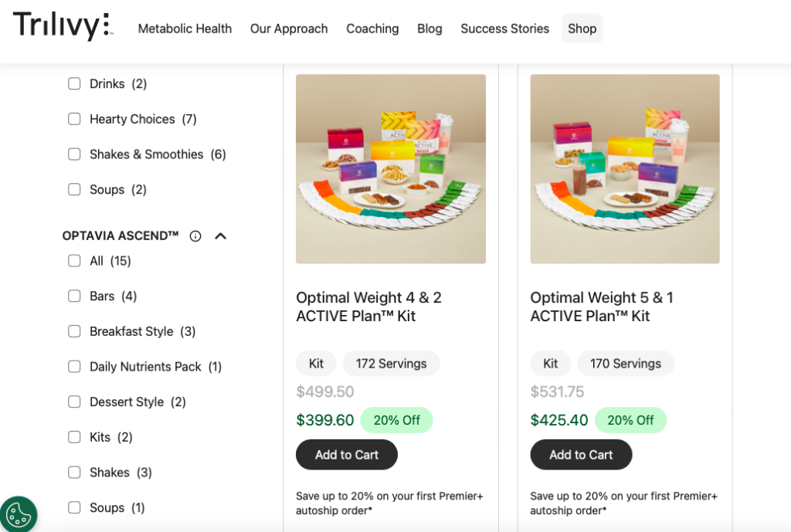Screen dimensions: 791x532
Task: Add Optimal Weight 5 & 1 kit to cart
Action: 581,455
